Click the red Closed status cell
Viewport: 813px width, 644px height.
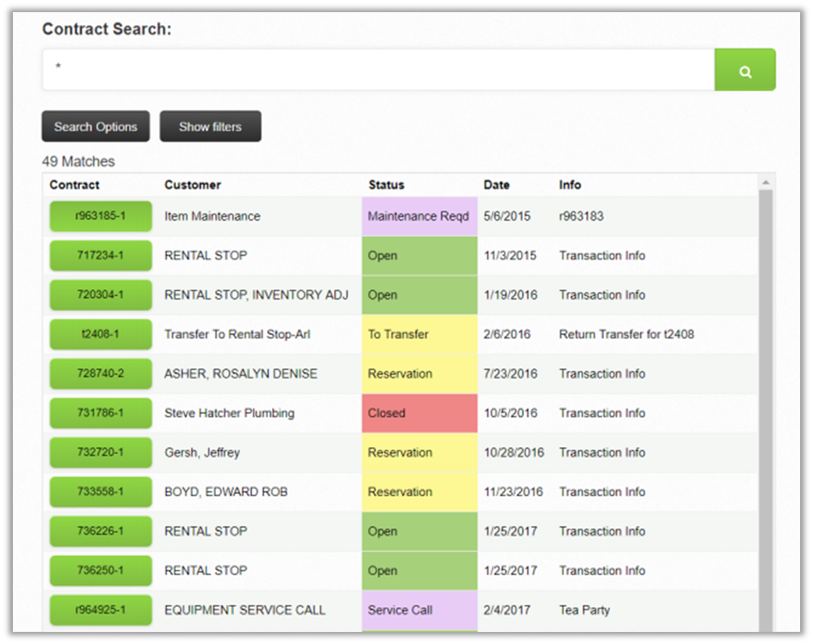click(419, 413)
